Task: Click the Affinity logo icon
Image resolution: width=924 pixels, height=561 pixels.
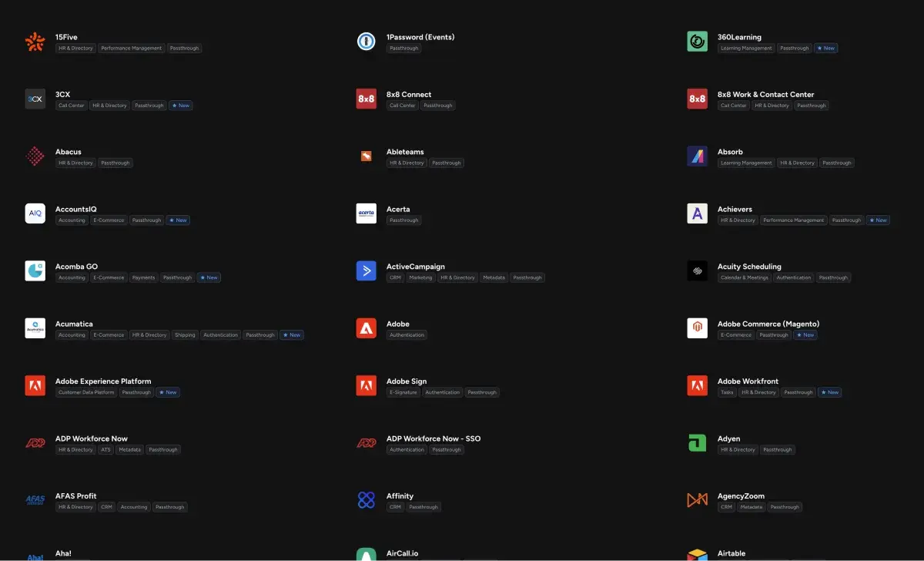Action: 367,500
